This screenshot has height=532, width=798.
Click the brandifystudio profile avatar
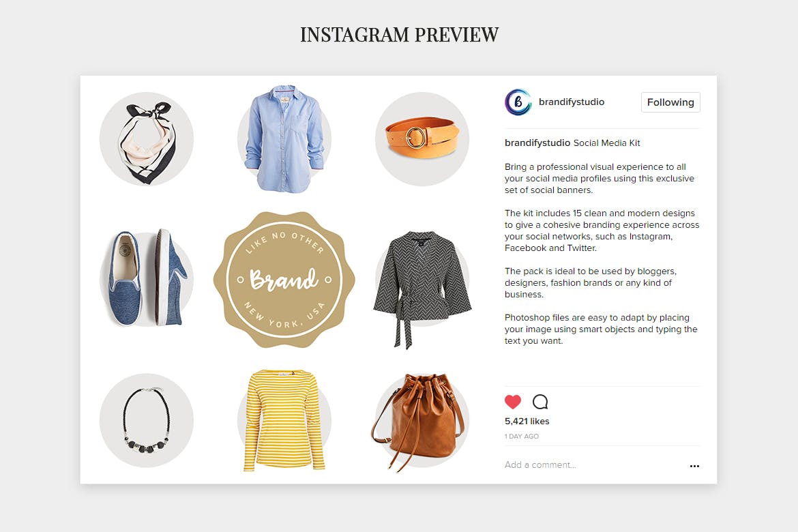518,102
